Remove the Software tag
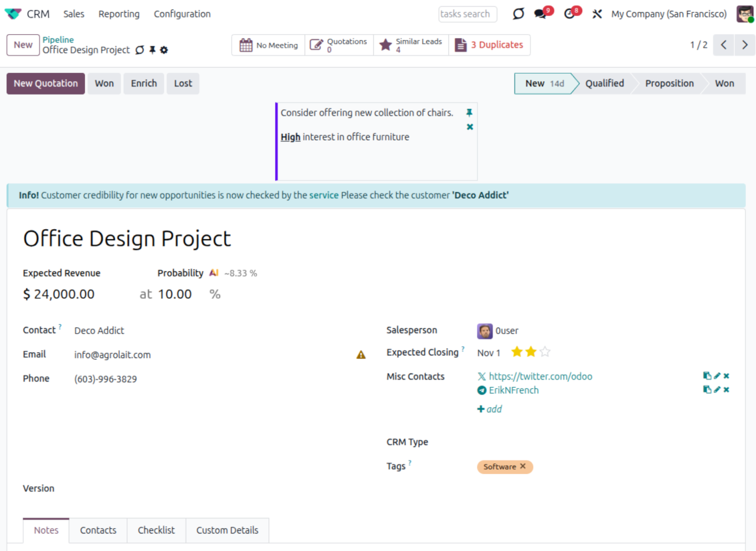Viewport: 756px width, 551px height. point(523,467)
